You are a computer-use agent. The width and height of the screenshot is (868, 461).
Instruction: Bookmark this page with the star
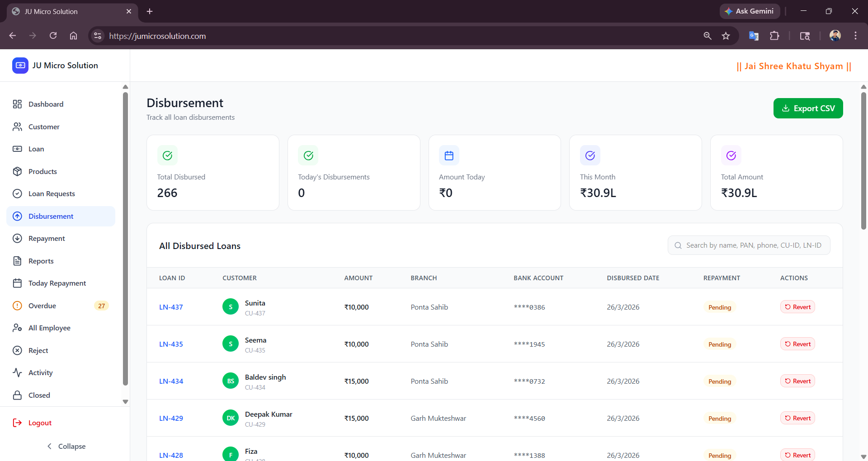point(726,36)
